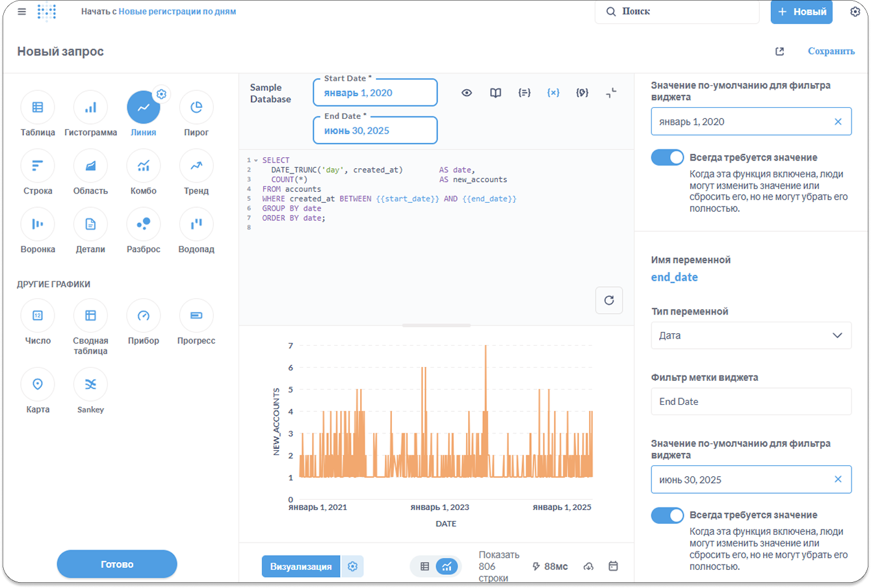Select the Гистограмма bar chart icon

point(90,108)
